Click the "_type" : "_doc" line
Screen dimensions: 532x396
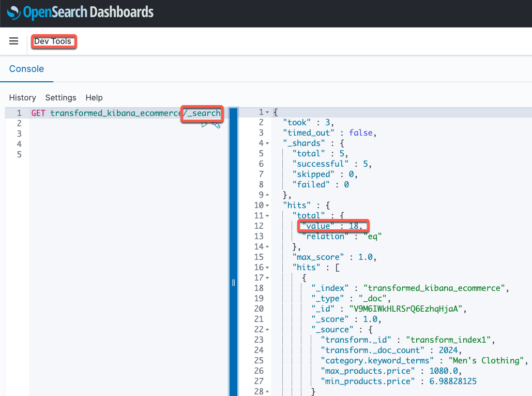click(x=351, y=299)
